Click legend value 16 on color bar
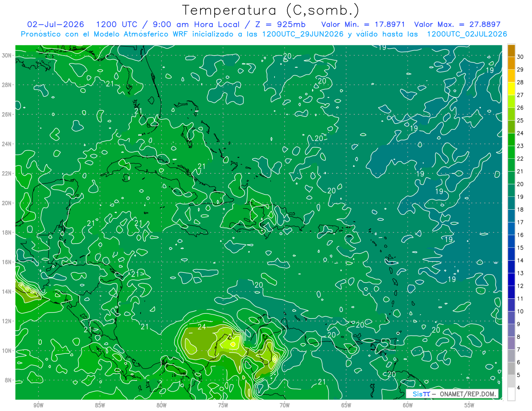Screen dimensions: 532x411 (520, 235)
